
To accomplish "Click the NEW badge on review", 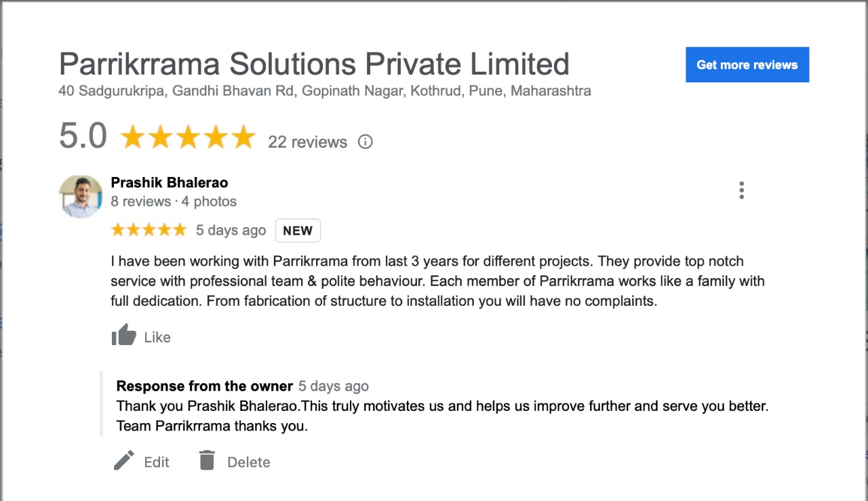I will pyautogui.click(x=298, y=231).
